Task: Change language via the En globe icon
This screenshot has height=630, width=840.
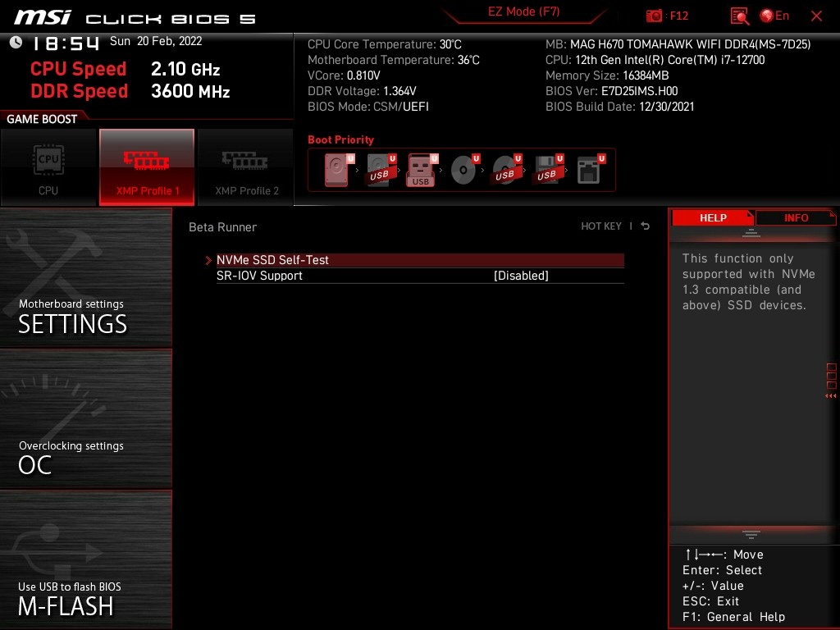Action: pos(774,16)
